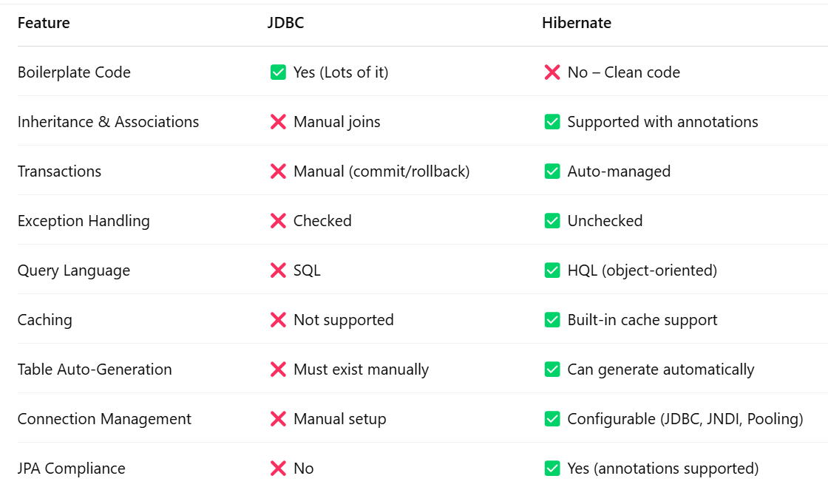
Task: Click the green check beside Yes (Lots of it)
Action: [278, 72]
